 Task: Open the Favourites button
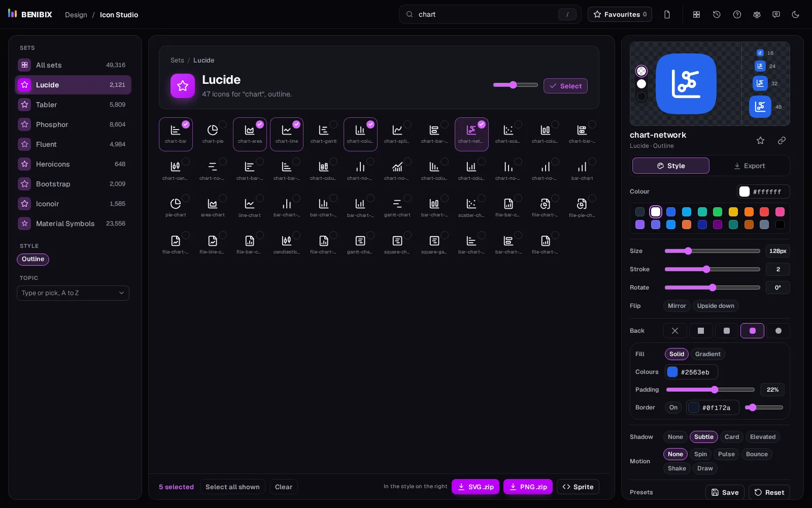click(620, 14)
